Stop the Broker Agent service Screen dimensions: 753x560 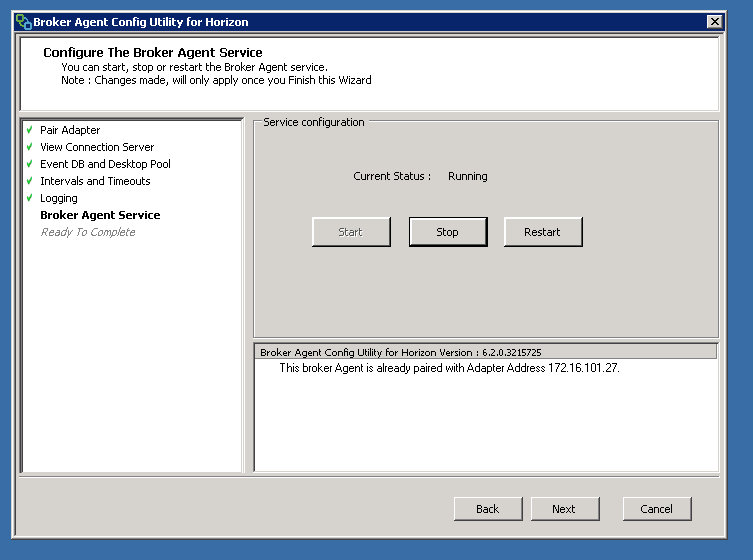(x=447, y=232)
